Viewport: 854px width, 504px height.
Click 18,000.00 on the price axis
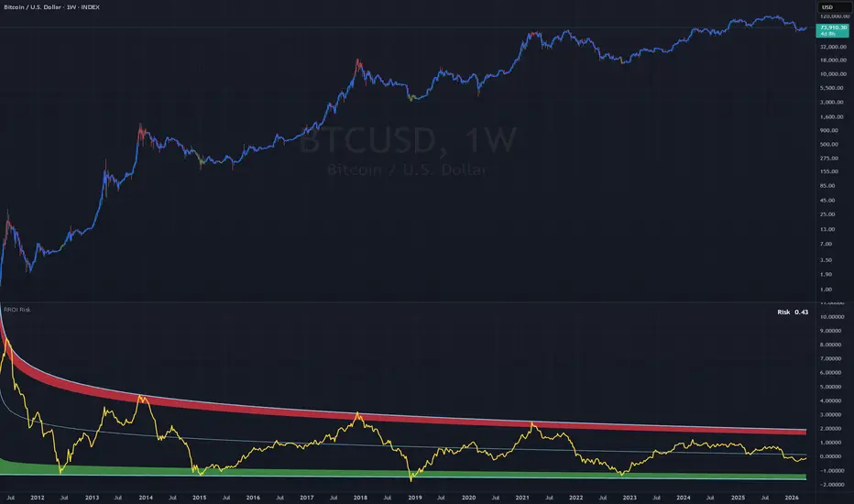[833, 60]
